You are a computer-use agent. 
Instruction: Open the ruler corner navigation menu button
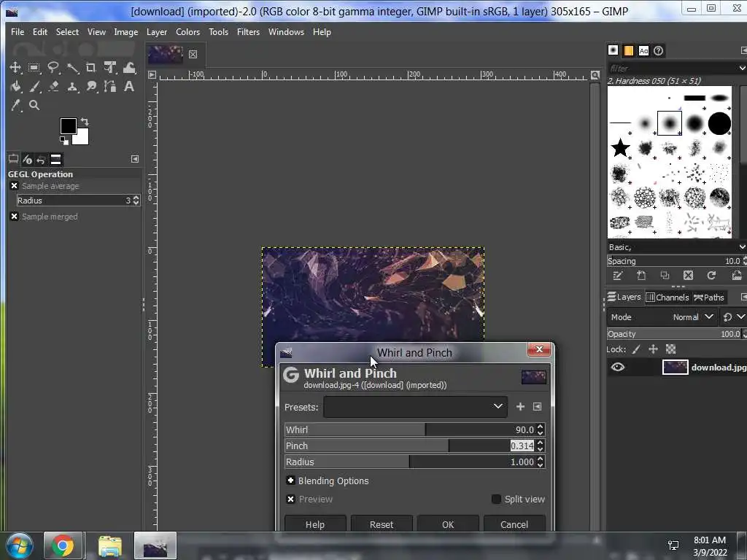[152, 75]
